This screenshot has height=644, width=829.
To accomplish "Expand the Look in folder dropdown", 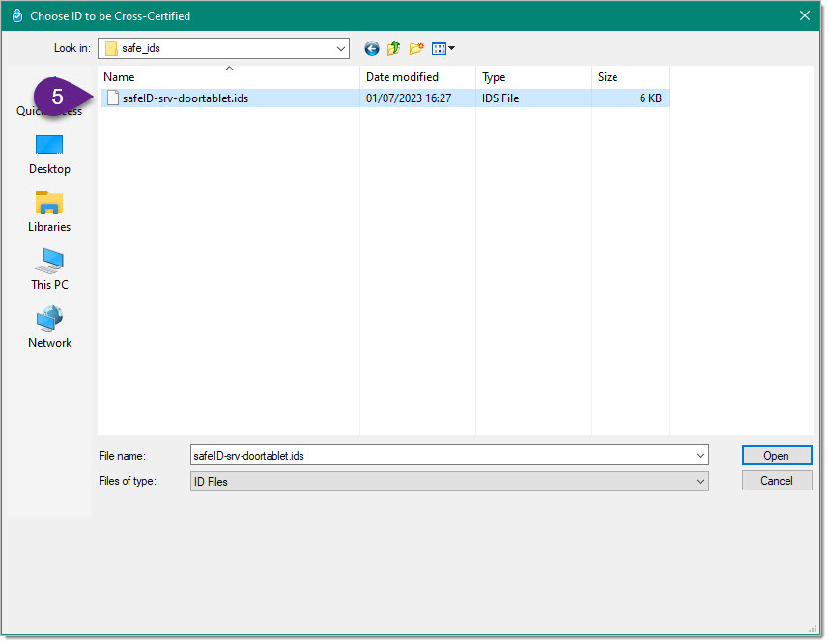I will 340,48.
